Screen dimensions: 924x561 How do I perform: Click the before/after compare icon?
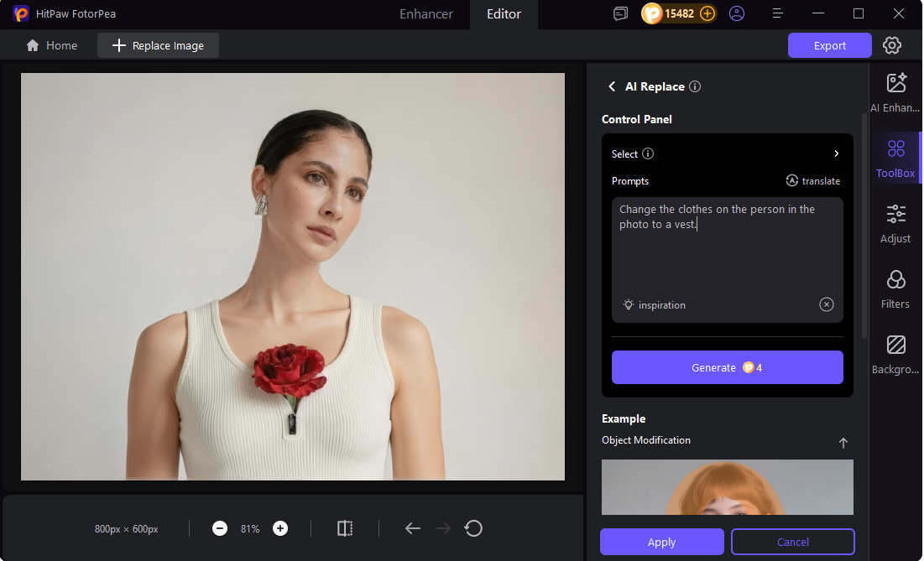344,528
